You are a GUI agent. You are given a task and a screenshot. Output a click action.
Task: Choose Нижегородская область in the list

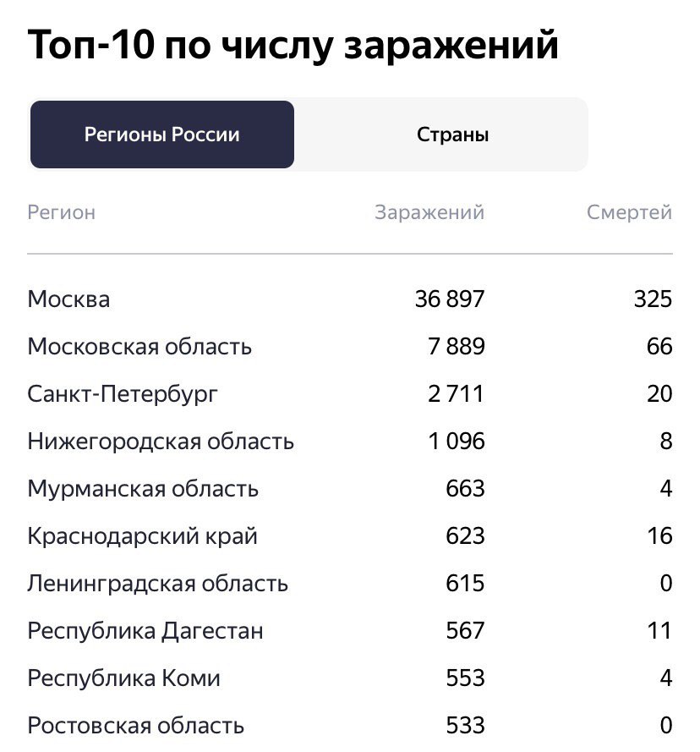coord(161,442)
